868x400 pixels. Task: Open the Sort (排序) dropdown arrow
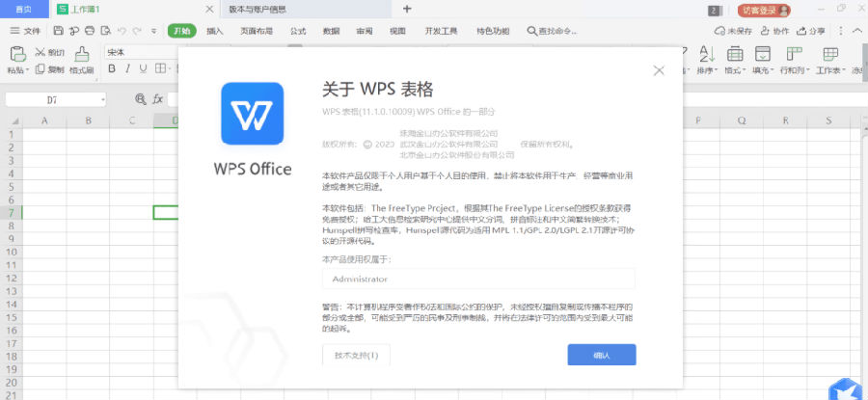click(x=717, y=70)
